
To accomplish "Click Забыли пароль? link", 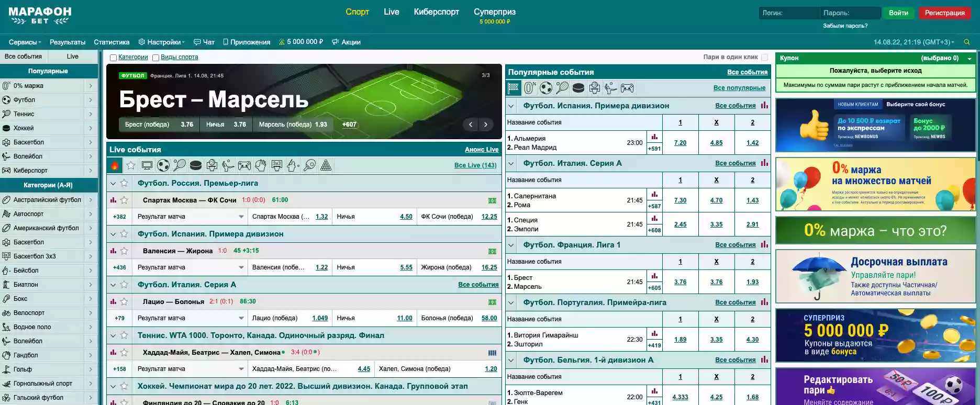I will [x=845, y=26].
